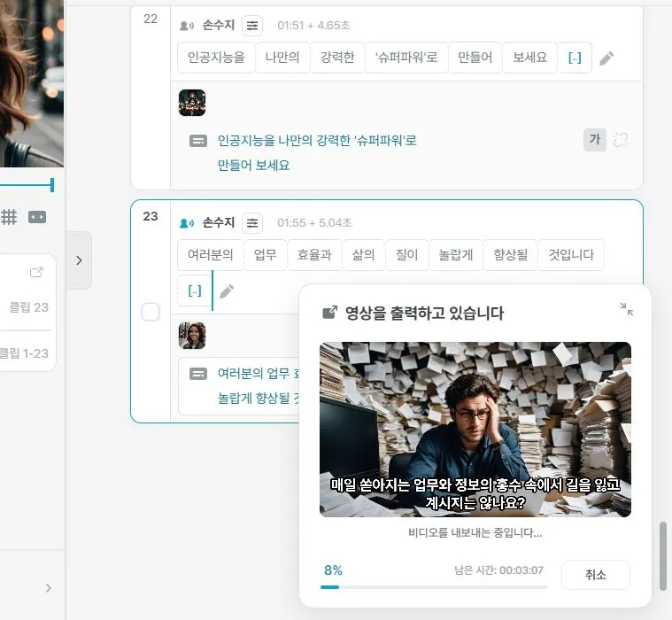Click preview timeline slider handle
The height and width of the screenshot is (620, 672).
click(x=52, y=185)
